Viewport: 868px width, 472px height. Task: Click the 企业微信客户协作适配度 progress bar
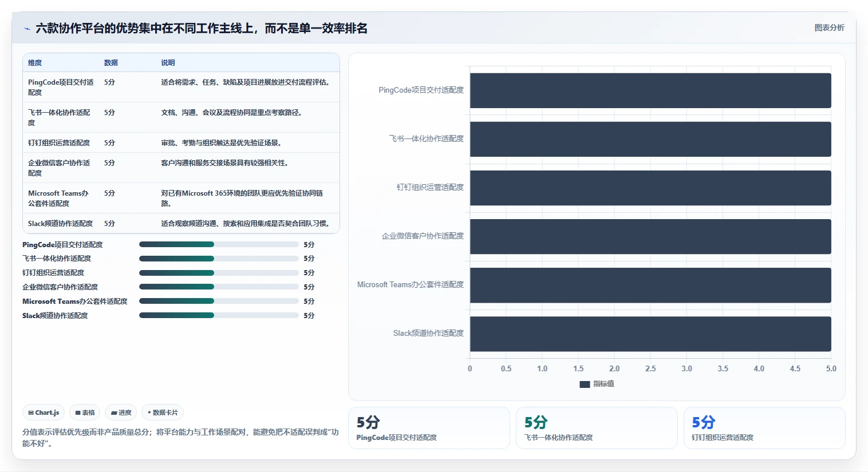pyautogui.click(x=219, y=287)
